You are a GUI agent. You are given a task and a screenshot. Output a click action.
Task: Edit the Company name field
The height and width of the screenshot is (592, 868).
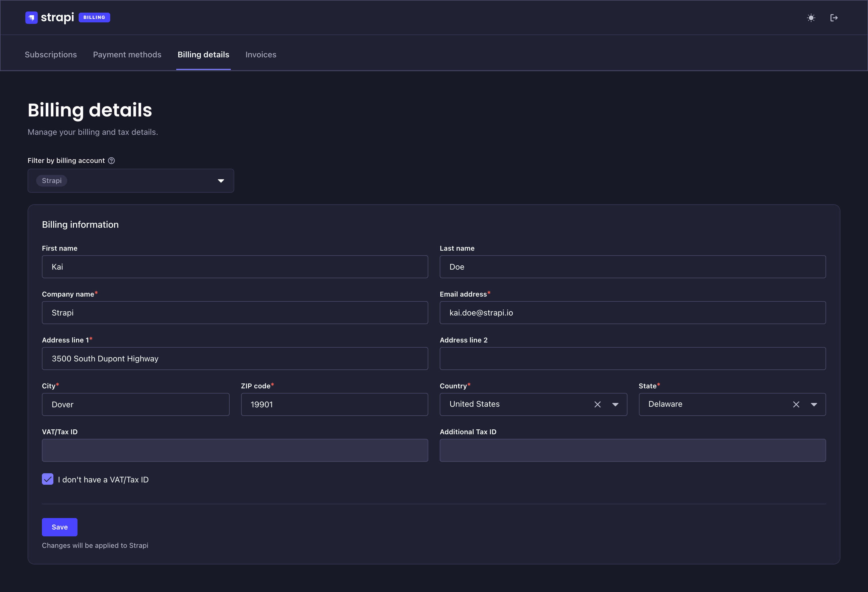[235, 312]
